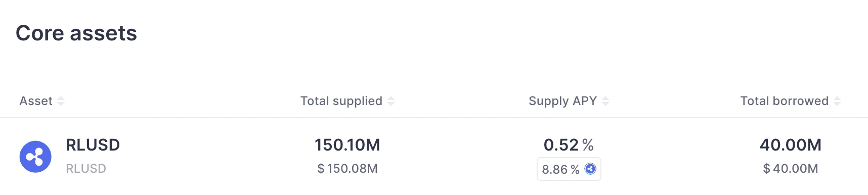Viewport: 868px width, 195px height.
Task: Click the $ 40.00M borrowed dollar value
Action: (791, 169)
